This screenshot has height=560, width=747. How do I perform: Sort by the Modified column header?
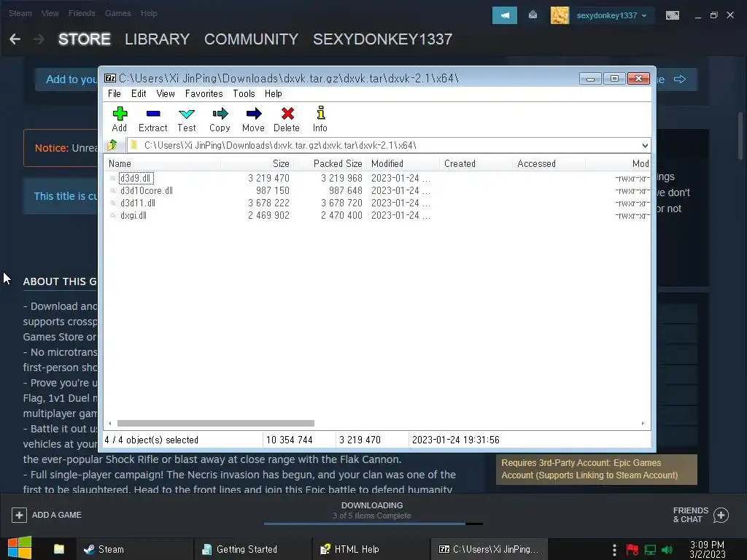403,163
